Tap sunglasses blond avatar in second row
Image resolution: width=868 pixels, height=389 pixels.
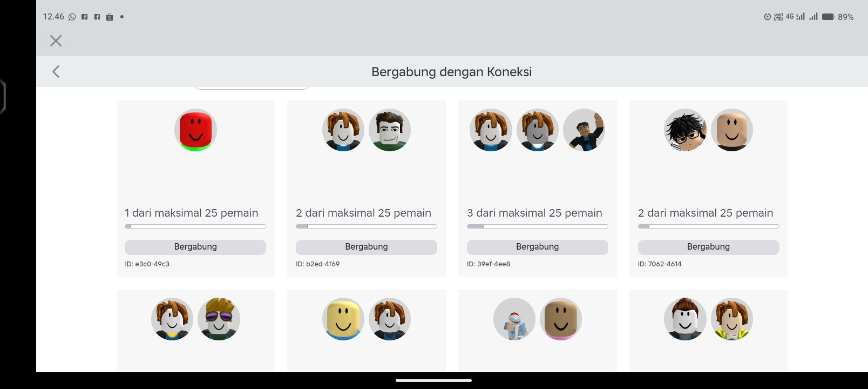click(219, 319)
